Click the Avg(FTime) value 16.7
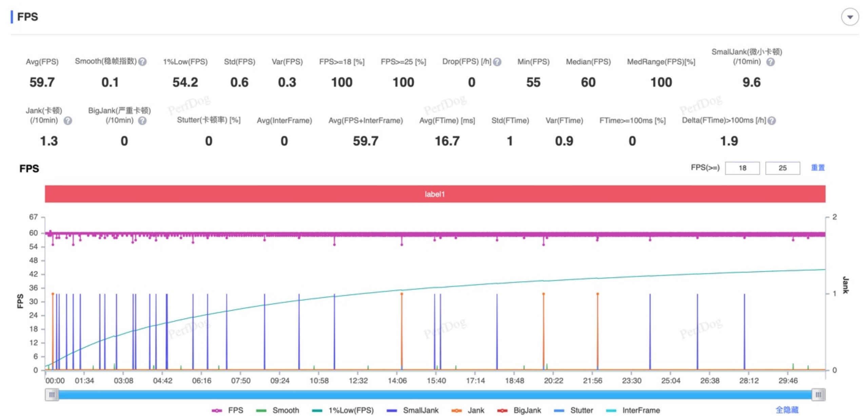This screenshot has width=868, height=416. tap(447, 141)
